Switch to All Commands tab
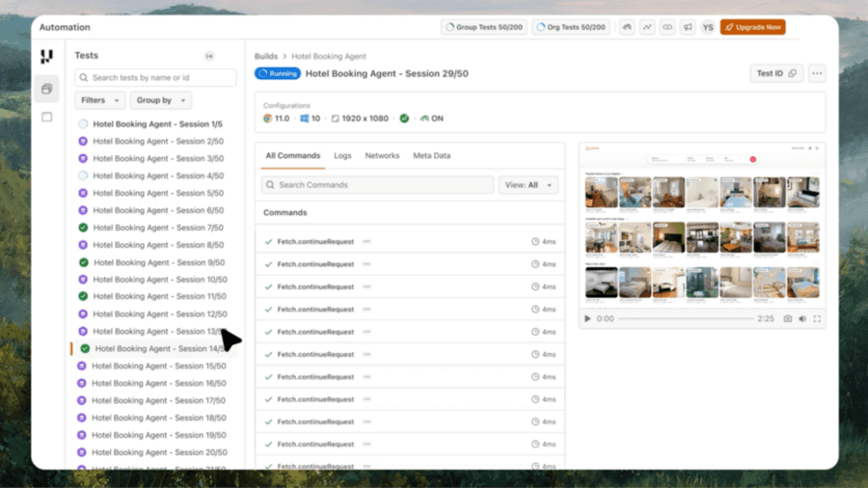 click(293, 155)
